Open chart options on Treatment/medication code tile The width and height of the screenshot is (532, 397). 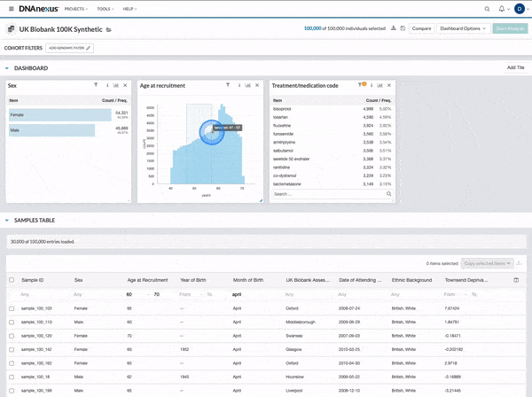(380, 85)
